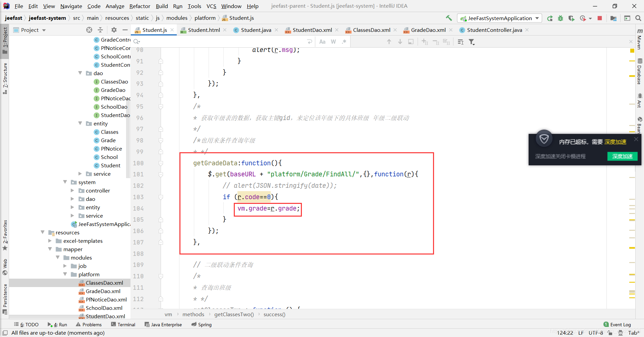Toggle the Structure tool window strip button
The width and height of the screenshot is (644, 337).
tap(5, 78)
